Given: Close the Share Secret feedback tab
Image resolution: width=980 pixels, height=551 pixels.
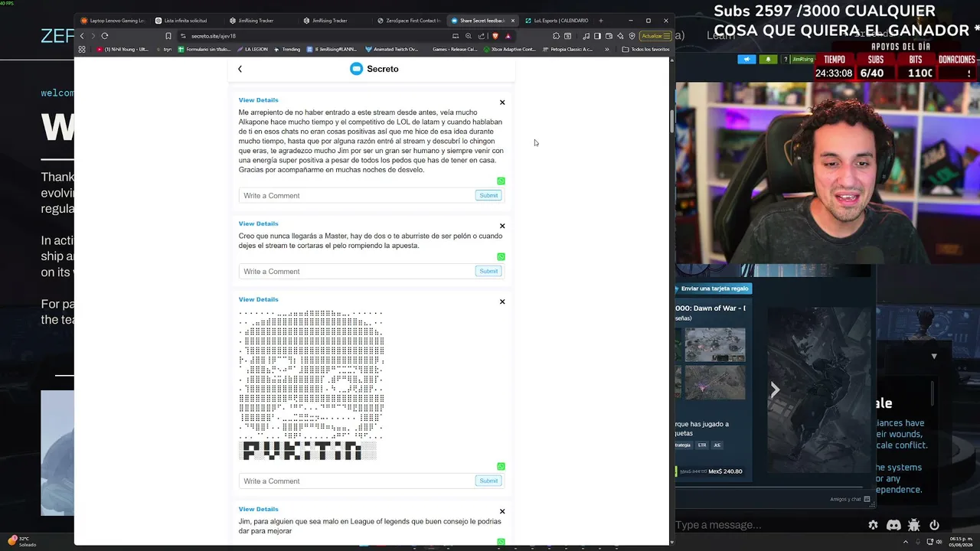Looking at the screenshot, I should coord(513,21).
